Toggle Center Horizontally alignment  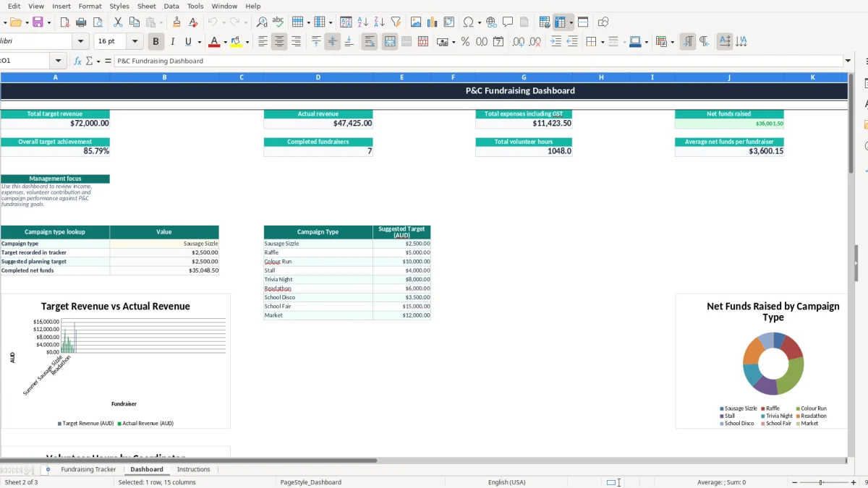tap(279, 42)
